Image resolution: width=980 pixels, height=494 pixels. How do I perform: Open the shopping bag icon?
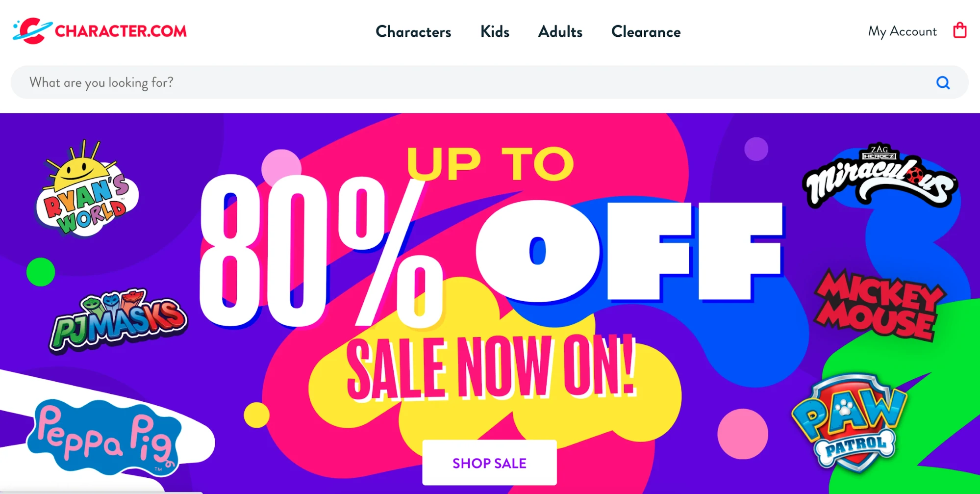point(959,31)
